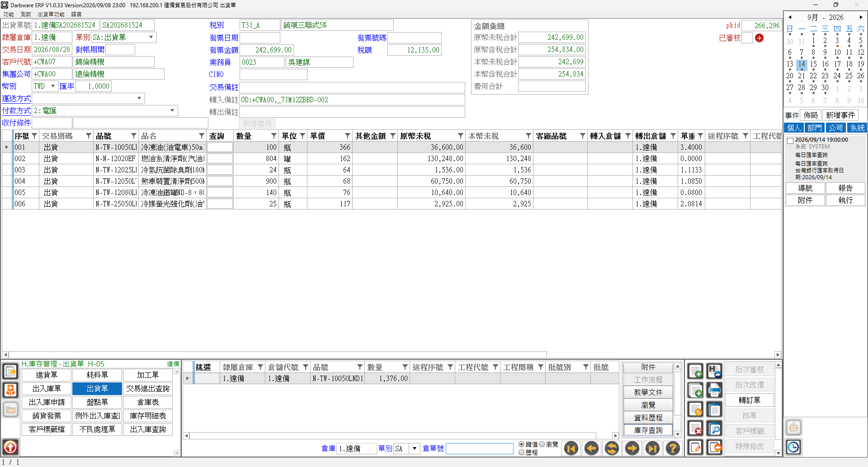Open the 幣別 TWD dropdown
This screenshot has height=467, width=868.
[53, 86]
